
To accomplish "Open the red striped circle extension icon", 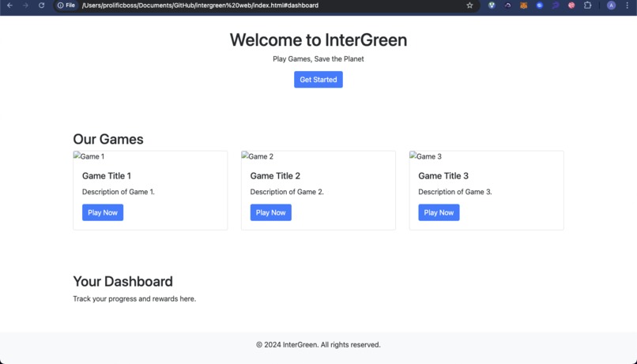I will pyautogui.click(x=571, y=6).
